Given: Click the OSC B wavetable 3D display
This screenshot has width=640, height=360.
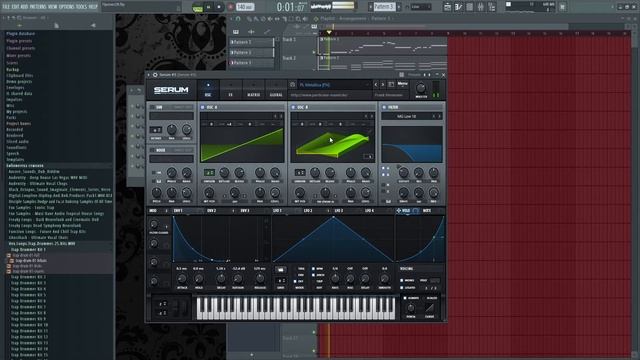Looking at the screenshot, I should point(333,144).
